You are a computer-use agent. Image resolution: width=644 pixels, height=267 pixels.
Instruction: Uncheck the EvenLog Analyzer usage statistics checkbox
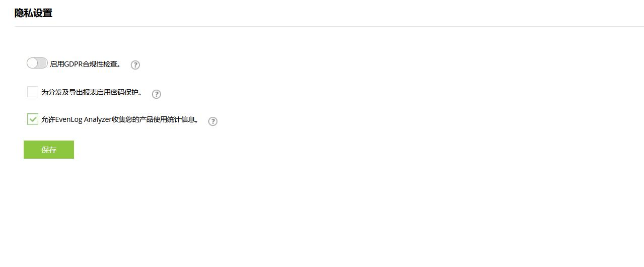coord(33,119)
